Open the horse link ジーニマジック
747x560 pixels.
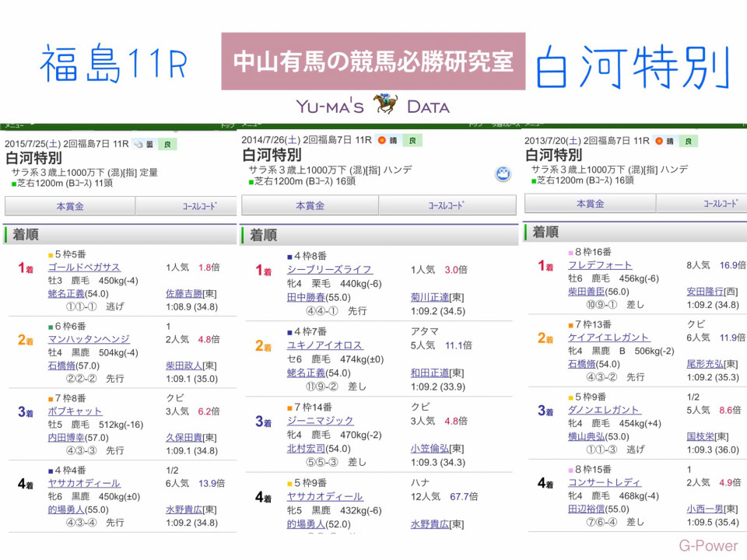[x=320, y=421]
